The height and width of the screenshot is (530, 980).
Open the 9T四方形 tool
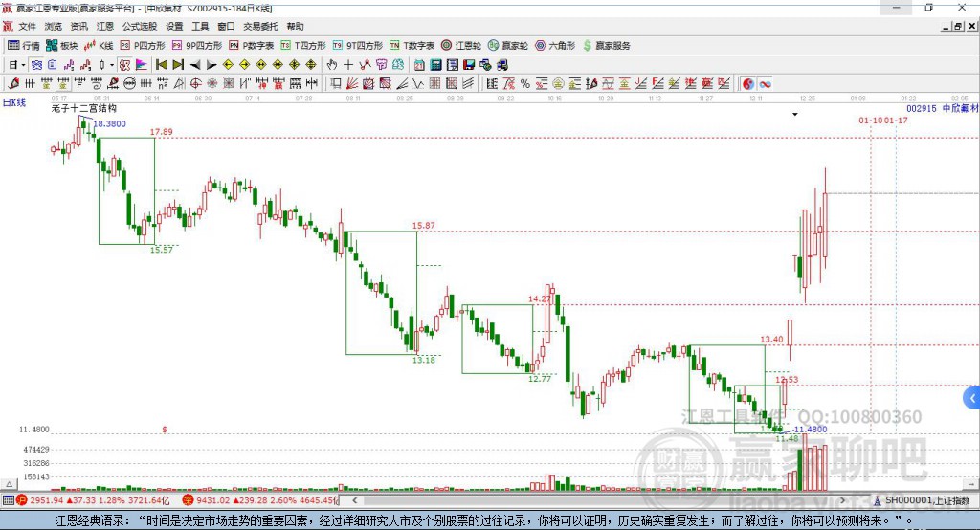pyautogui.click(x=358, y=46)
